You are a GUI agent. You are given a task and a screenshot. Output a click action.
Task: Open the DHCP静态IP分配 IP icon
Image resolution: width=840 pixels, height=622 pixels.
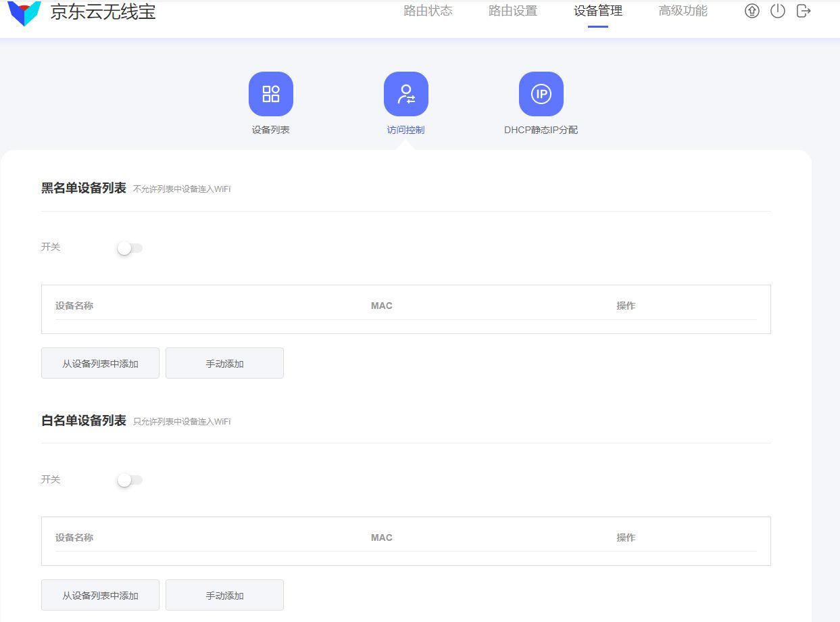tap(541, 94)
